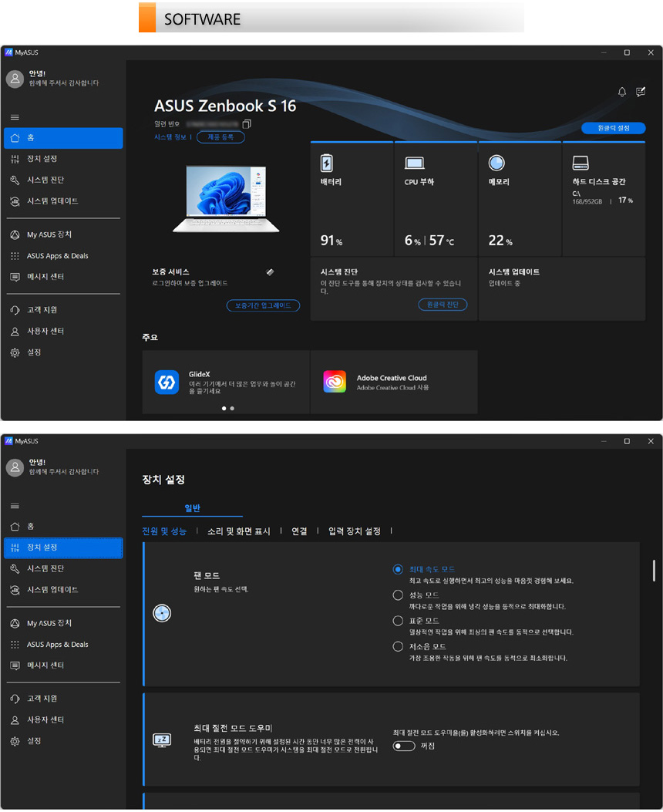Open 메시지 센터 in the home window sidebar
This screenshot has height=812, width=663.
pyautogui.click(x=63, y=277)
